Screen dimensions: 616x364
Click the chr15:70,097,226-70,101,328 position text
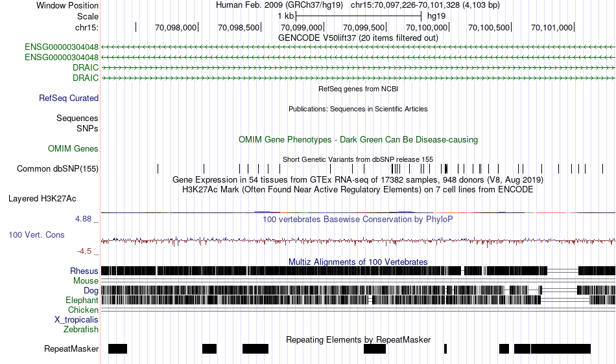[x=425, y=5]
